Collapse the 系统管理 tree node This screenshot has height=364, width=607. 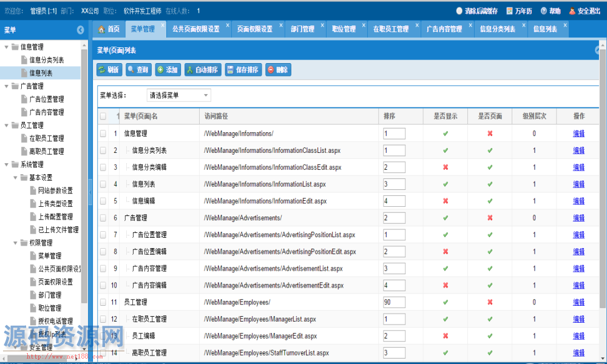point(6,164)
